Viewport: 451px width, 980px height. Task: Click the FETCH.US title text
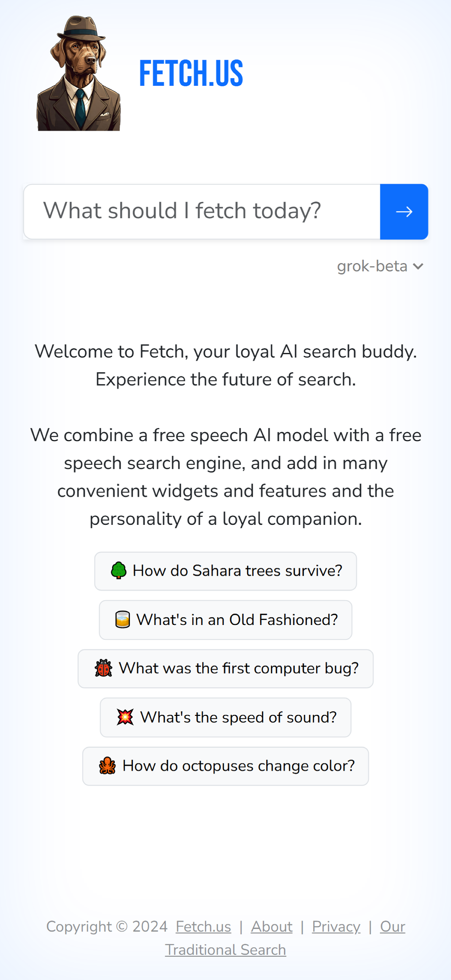click(x=191, y=73)
